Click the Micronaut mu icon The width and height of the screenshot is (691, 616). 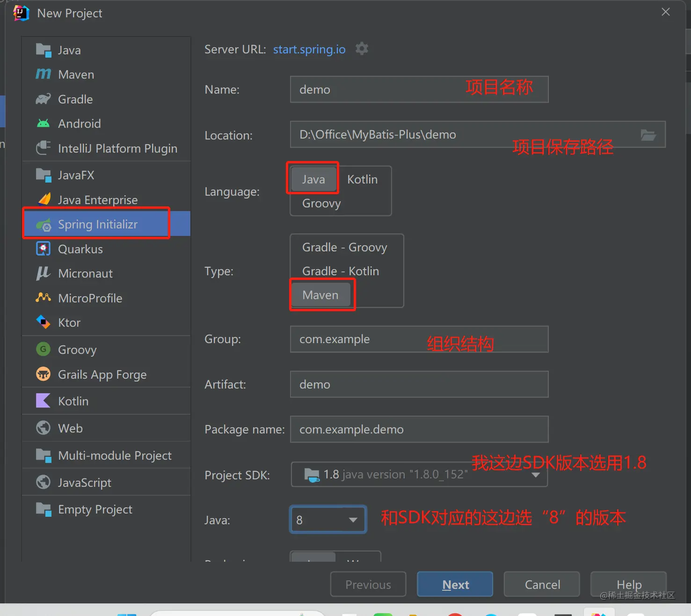coord(44,273)
